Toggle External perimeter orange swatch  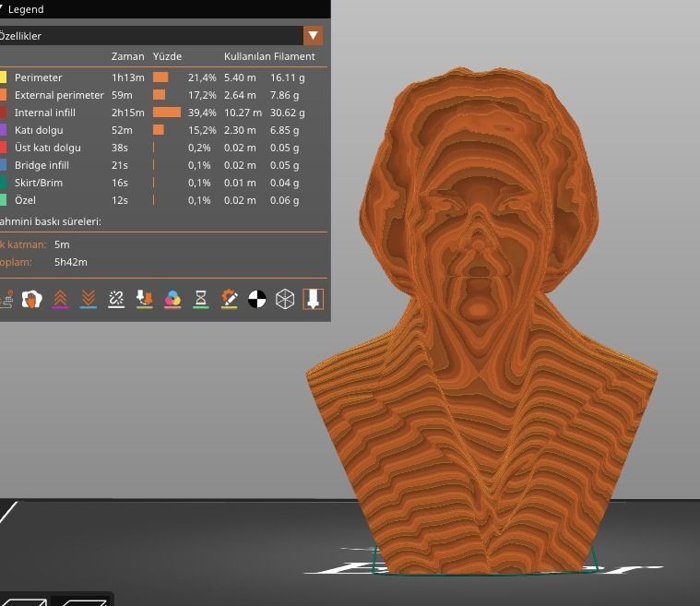3,95
